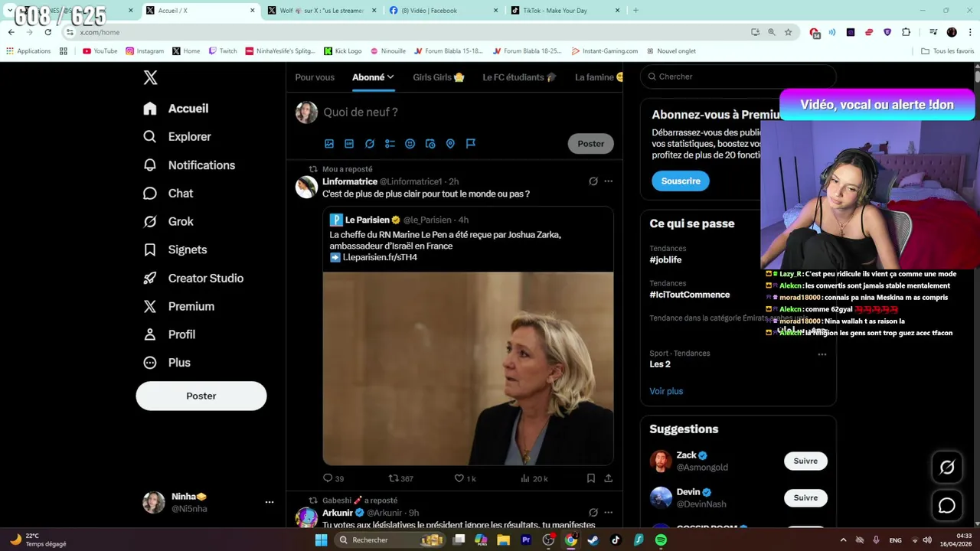Add location to the new post

pyautogui.click(x=450, y=144)
